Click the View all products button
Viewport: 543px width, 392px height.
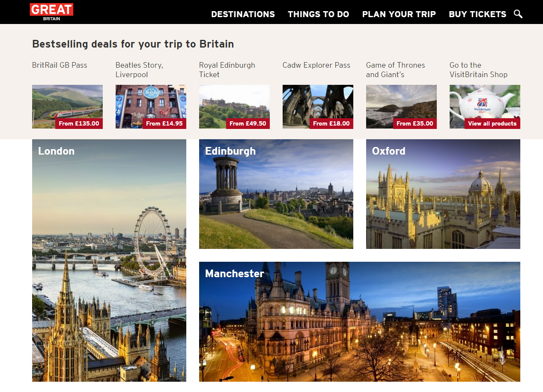click(x=492, y=123)
